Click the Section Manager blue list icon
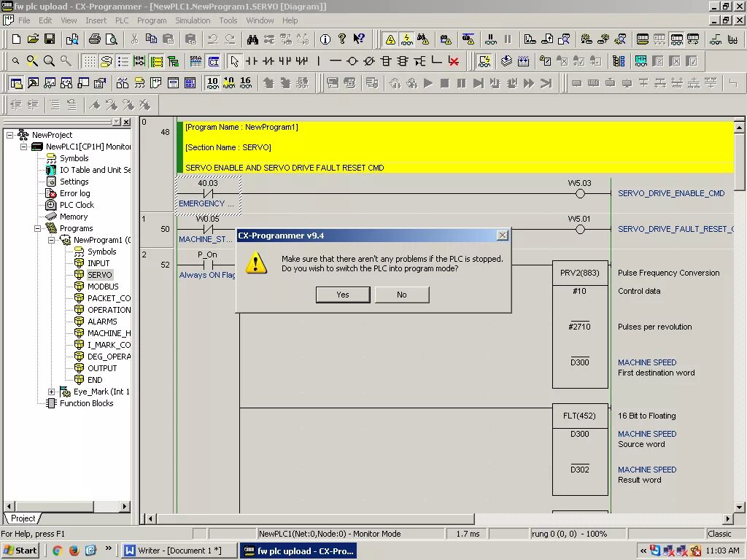The width and height of the screenshot is (747, 560). point(619,61)
